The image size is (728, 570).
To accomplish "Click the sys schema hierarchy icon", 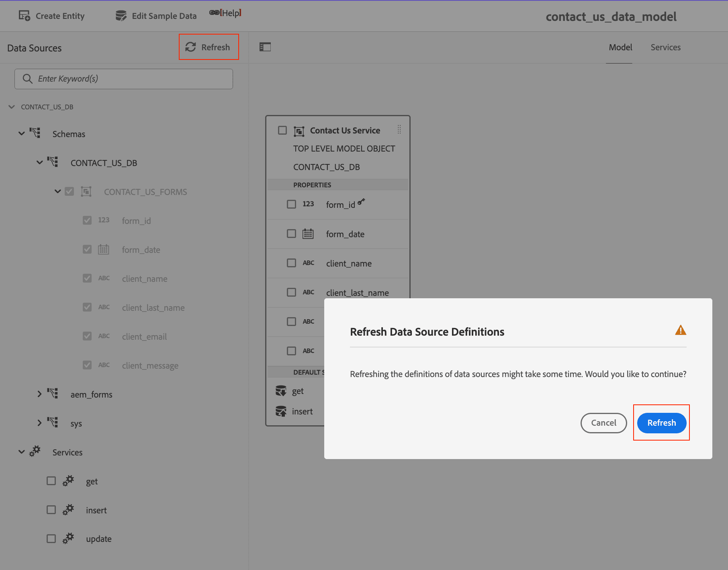I will point(53,422).
